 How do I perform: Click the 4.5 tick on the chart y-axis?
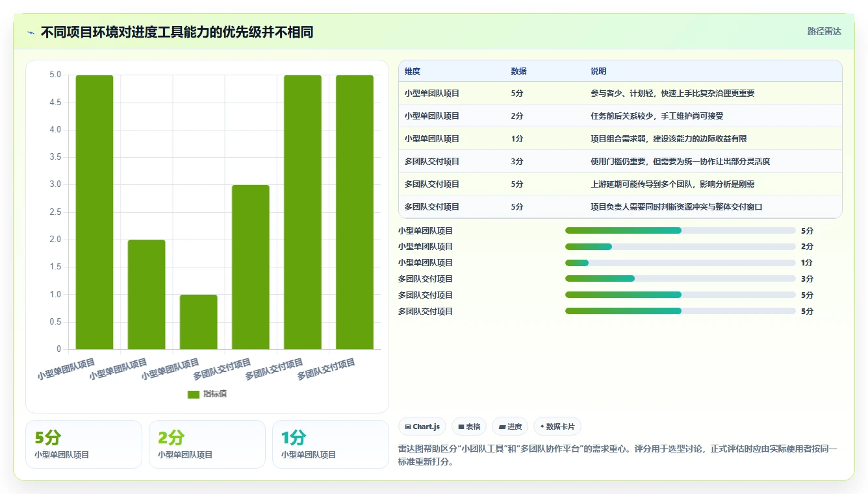(x=55, y=103)
